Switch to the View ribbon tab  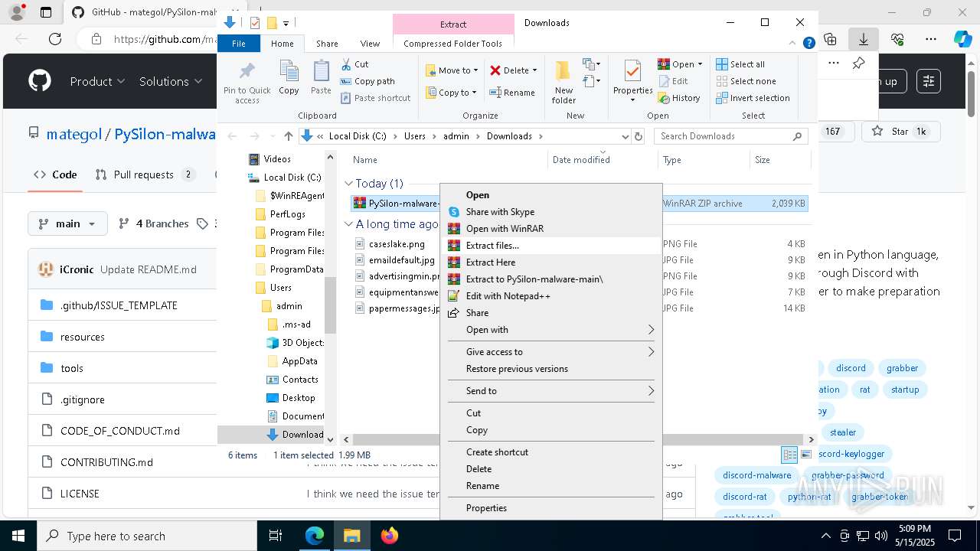[x=370, y=44]
